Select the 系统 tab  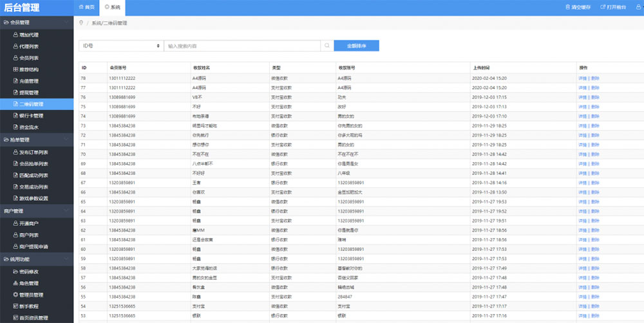click(112, 7)
